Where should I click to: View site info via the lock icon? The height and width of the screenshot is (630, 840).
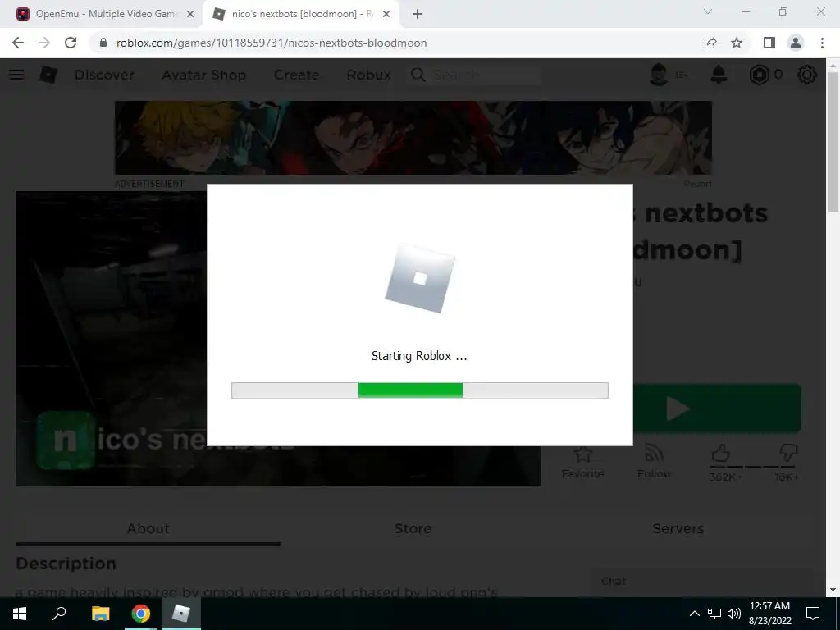pos(103,43)
